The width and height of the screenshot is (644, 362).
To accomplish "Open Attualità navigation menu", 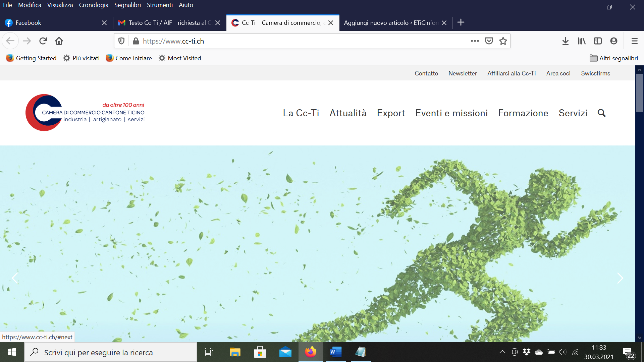I will point(348,113).
